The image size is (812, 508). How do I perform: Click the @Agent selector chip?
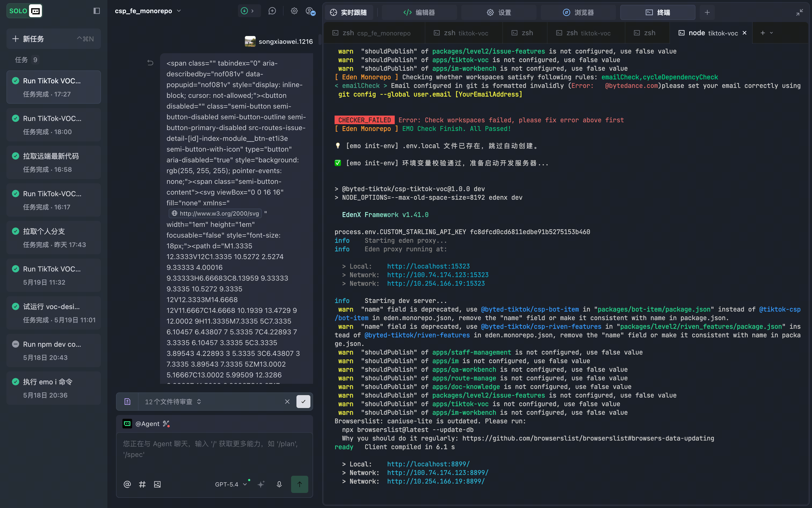pyautogui.click(x=141, y=424)
